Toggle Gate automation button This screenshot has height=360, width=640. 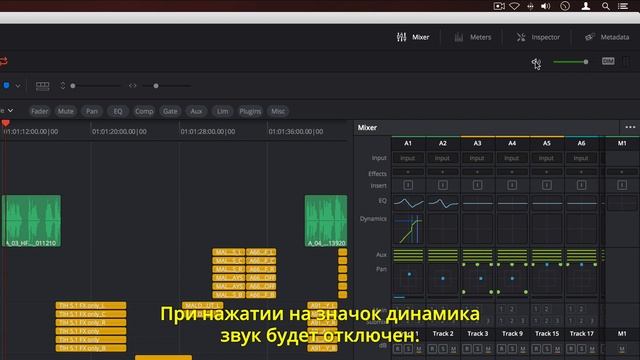pyautogui.click(x=170, y=111)
